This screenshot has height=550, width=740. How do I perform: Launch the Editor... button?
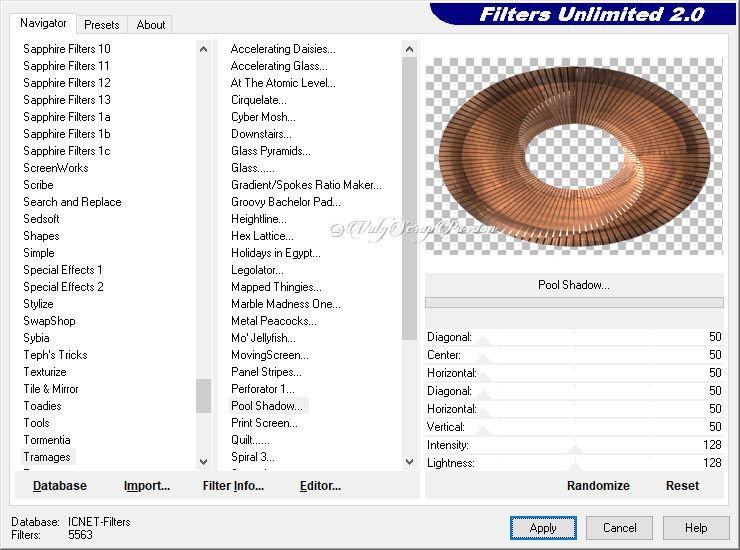[320, 486]
